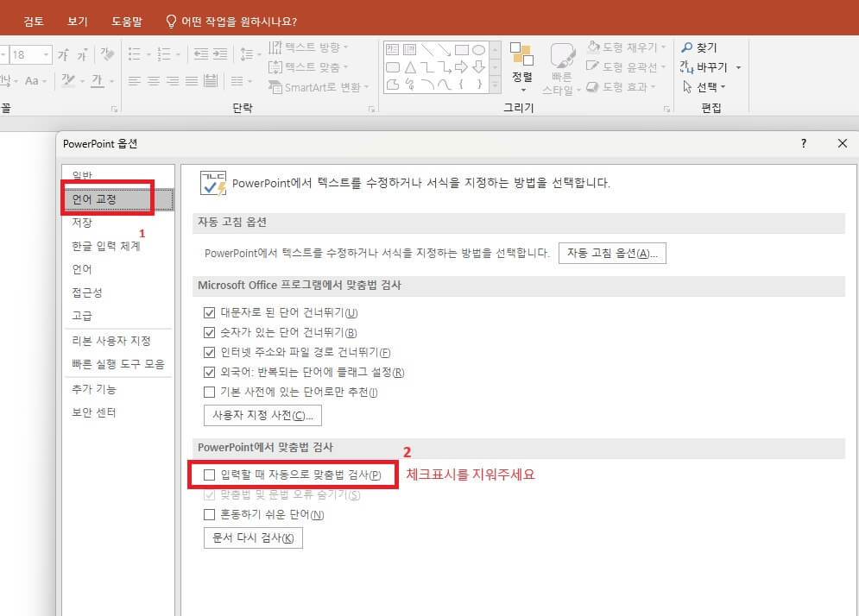Click the 찾기 (Find) magnifier button
The image size is (859, 616).
click(699, 47)
